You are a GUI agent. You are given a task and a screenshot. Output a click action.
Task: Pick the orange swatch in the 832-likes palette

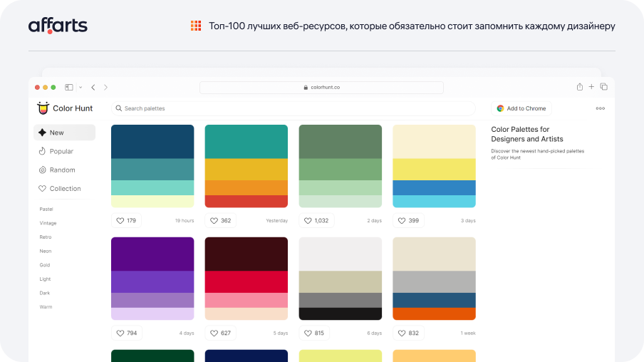434,314
